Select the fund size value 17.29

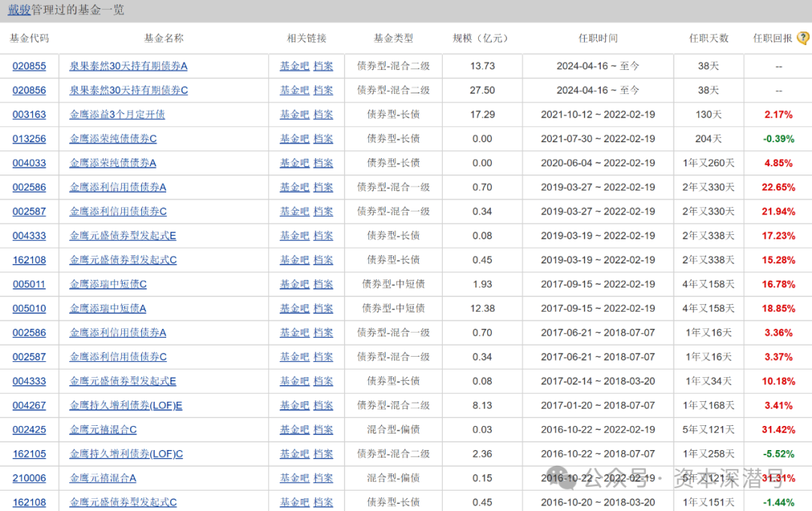click(482, 114)
